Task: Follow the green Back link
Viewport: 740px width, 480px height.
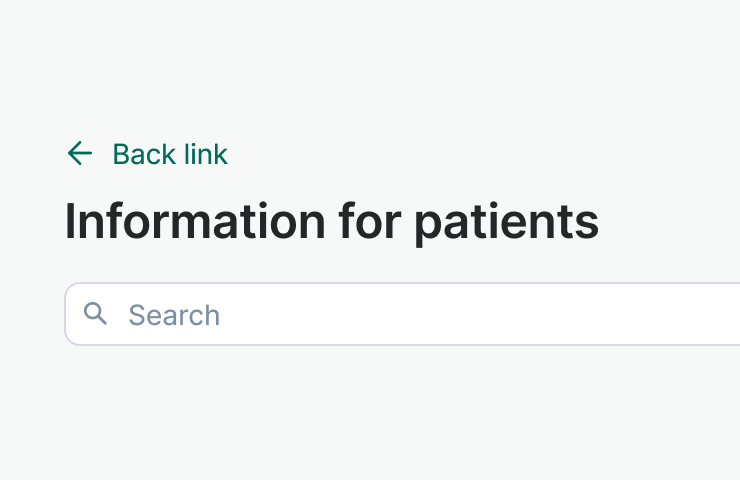Action: pyautogui.click(x=170, y=154)
